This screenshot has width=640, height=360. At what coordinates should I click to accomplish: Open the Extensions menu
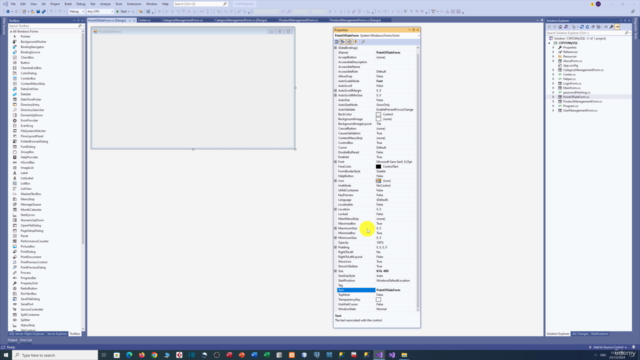[134, 4]
